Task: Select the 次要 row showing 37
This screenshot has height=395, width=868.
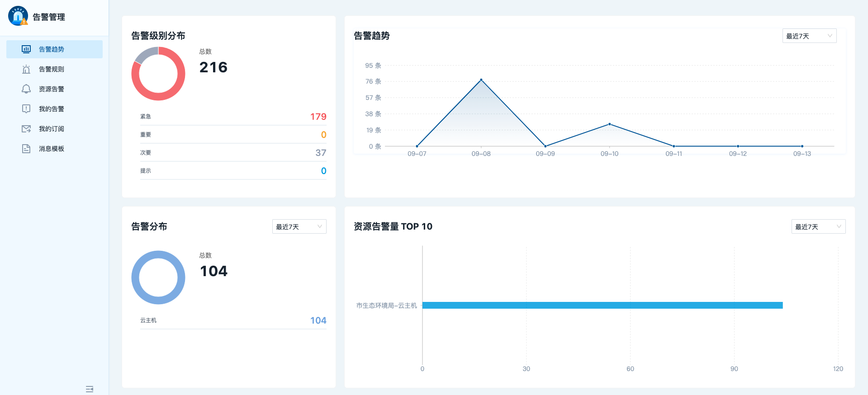Action: click(x=233, y=153)
